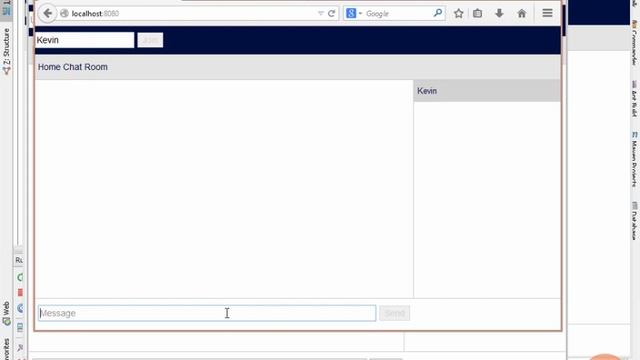Focus the Message input field
The width and height of the screenshot is (640, 360).
coord(207,313)
